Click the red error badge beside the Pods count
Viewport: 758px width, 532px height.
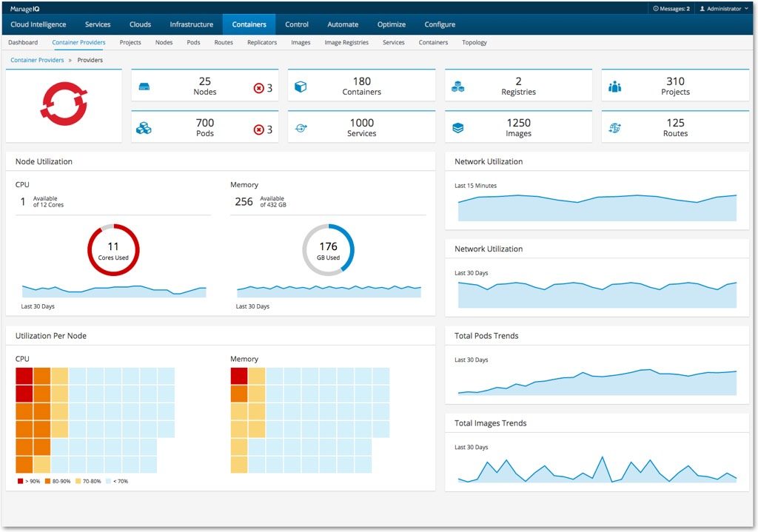pos(260,128)
